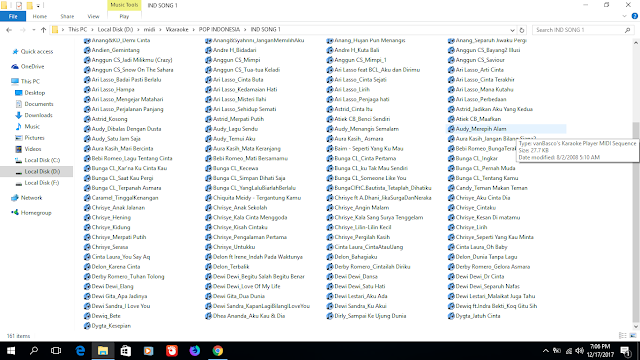Click the Dewi Sandra_Ku Akui file icon
The image size is (640, 360).
[330, 306]
